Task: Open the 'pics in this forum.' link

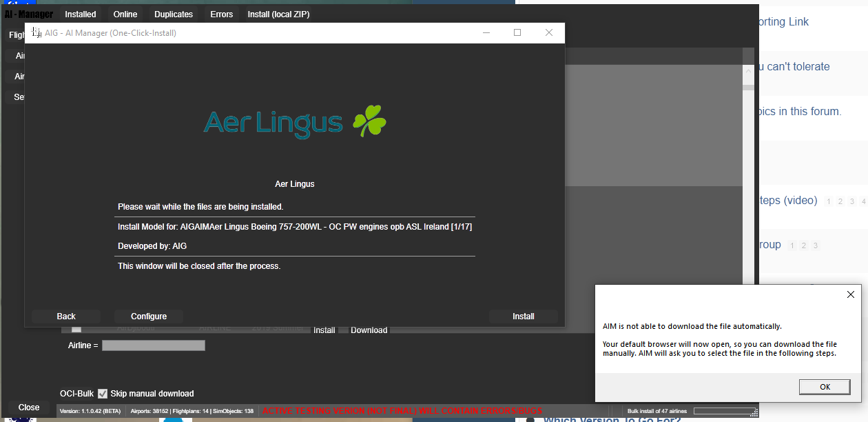Action: (800, 112)
